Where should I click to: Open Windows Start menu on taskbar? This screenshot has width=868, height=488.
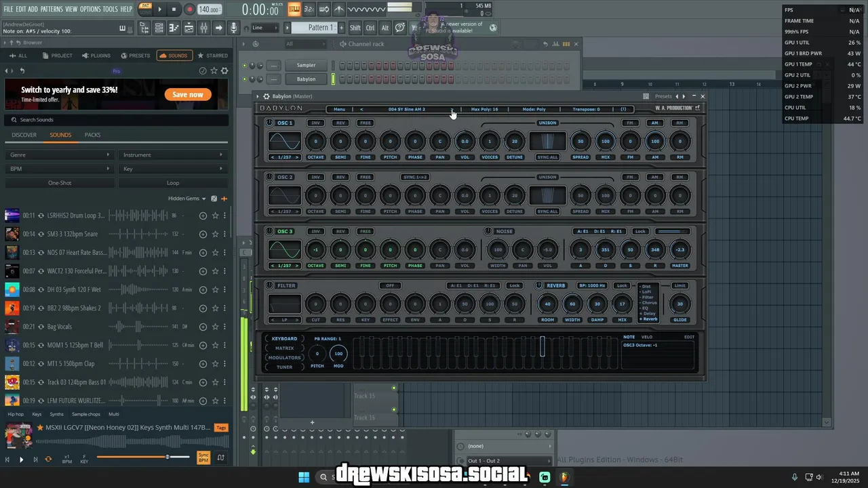pos(304,477)
